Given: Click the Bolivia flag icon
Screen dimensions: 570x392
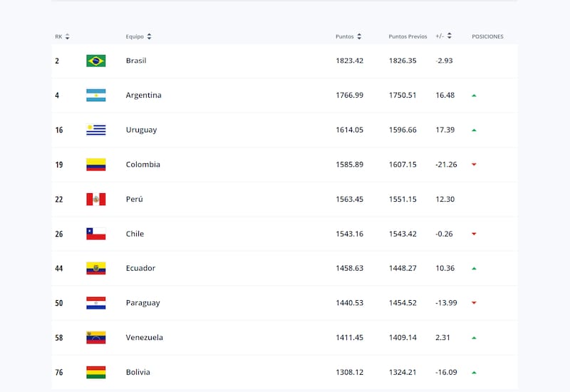Looking at the screenshot, I should click(x=95, y=372).
